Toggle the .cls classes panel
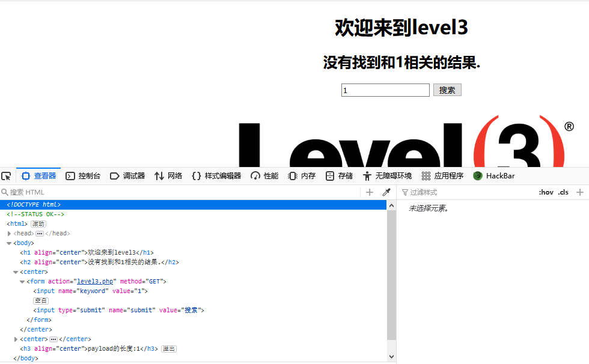Image resolution: width=589 pixels, height=364 pixels. pos(563,192)
